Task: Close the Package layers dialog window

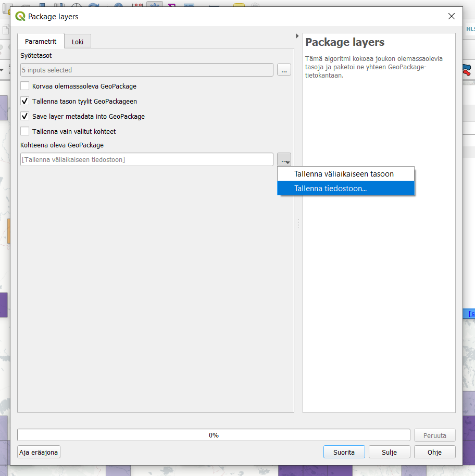Action: coord(451,17)
